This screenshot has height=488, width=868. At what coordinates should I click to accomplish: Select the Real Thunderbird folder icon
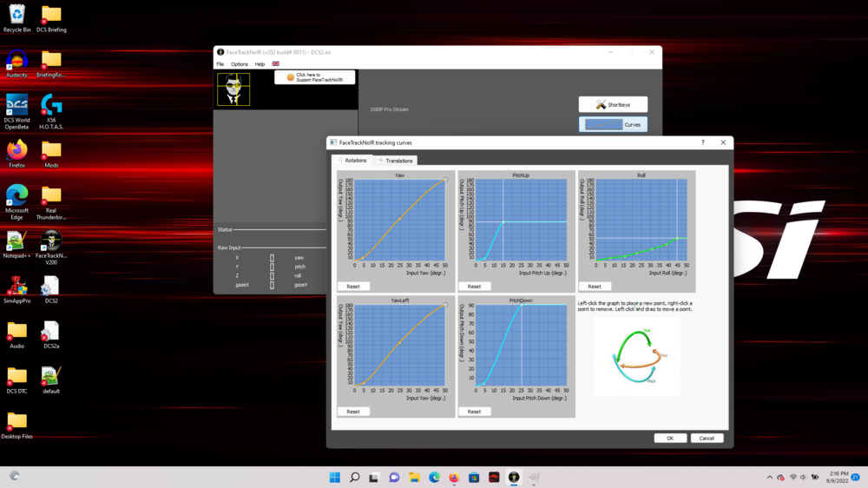[51, 202]
